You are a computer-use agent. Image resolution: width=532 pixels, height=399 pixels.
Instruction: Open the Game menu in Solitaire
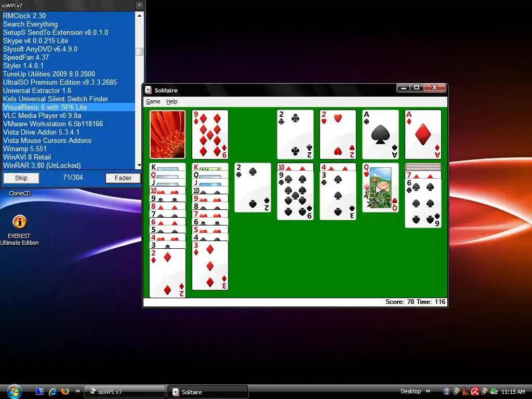tap(153, 101)
